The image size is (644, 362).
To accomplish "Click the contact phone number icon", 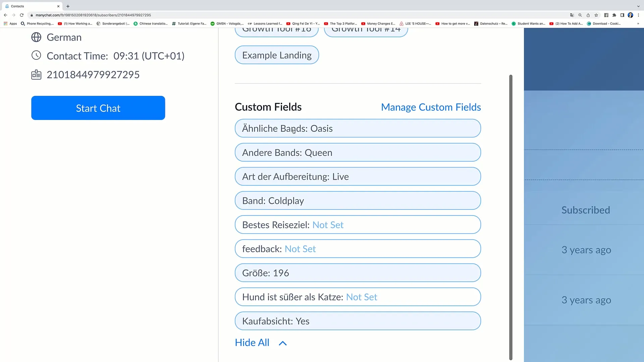I will click(x=36, y=74).
